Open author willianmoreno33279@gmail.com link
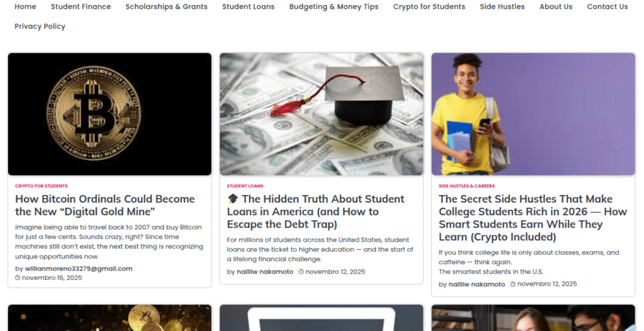The height and width of the screenshot is (331, 644). pyautogui.click(x=79, y=269)
